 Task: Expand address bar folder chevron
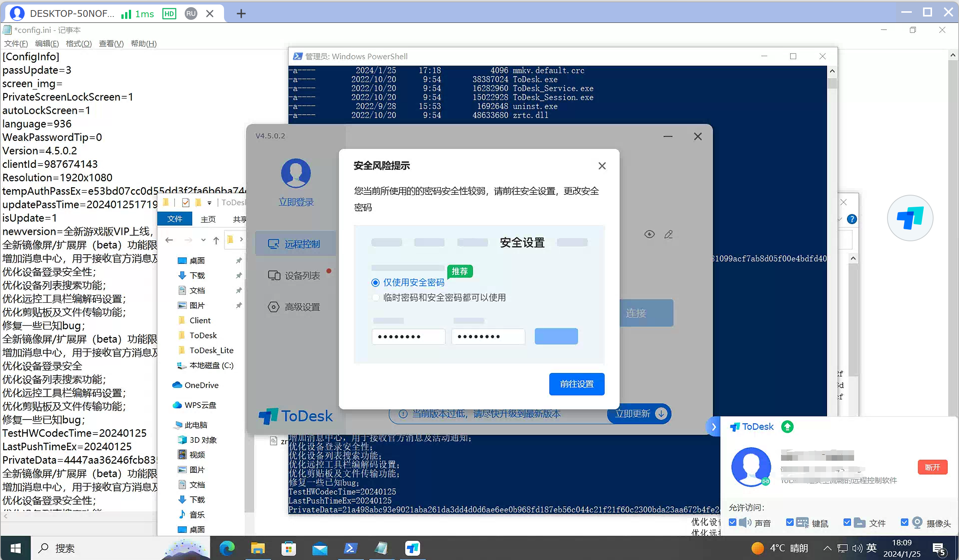pos(241,239)
